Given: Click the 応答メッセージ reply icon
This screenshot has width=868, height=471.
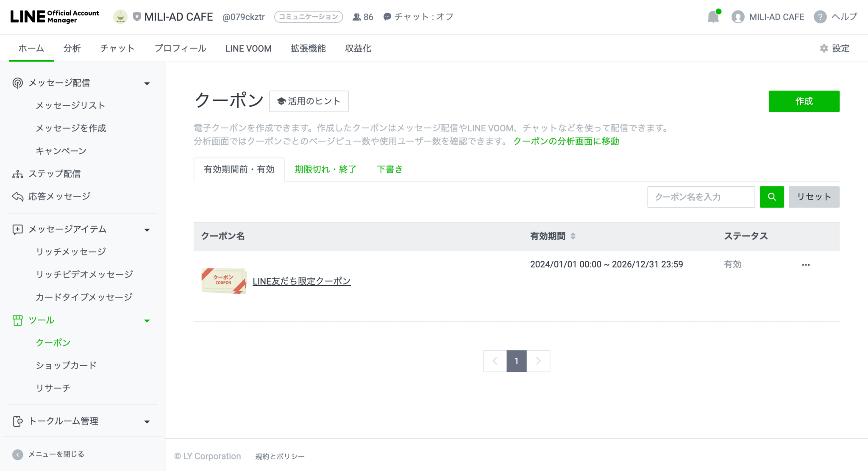Looking at the screenshot, I should pyautogui.click(x=17, y=196).
